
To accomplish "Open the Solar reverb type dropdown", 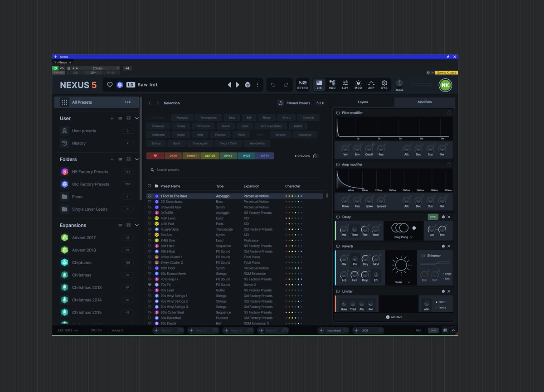I will click(402, 282).
